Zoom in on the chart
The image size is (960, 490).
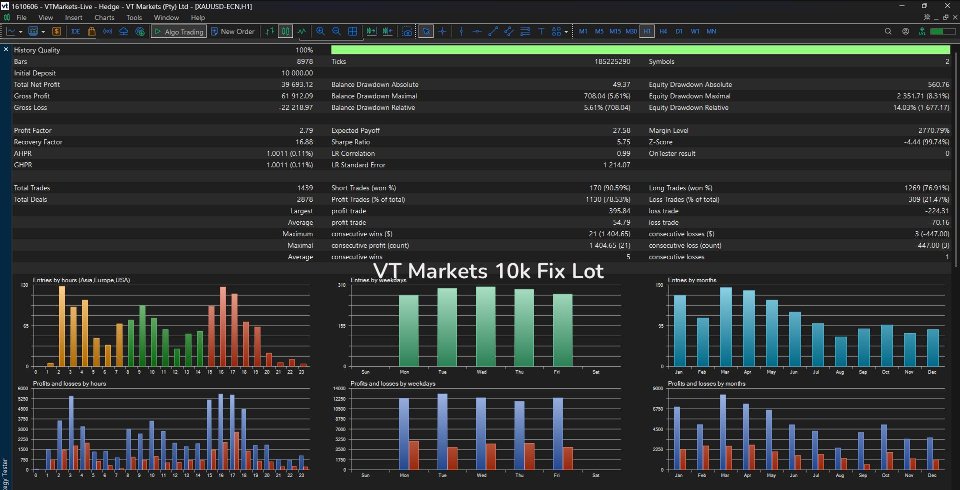coord(320,31)
